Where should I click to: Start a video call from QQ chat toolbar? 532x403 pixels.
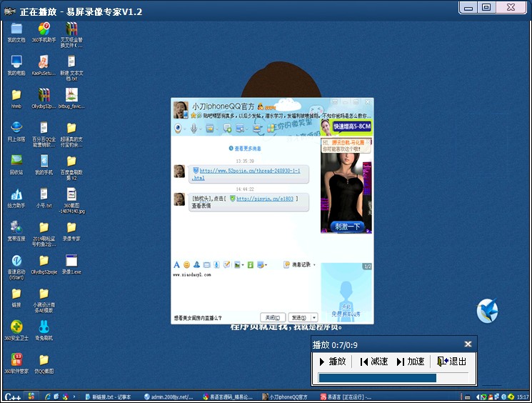coord(178,128)
